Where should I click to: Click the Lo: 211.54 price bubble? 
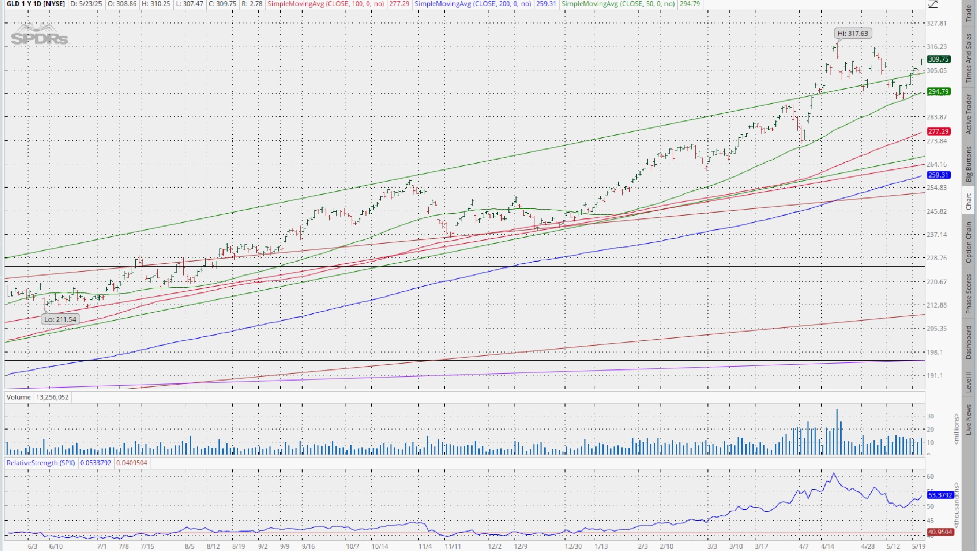[x=60, y=319]
